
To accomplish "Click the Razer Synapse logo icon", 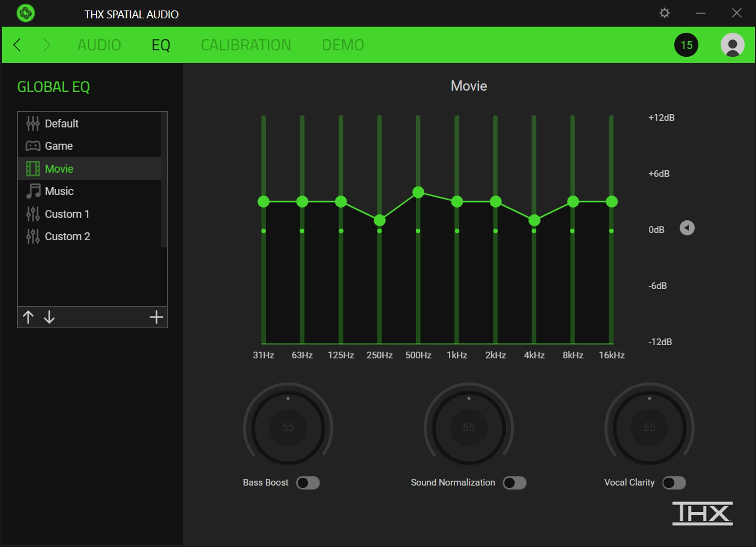I will point(26,13).
